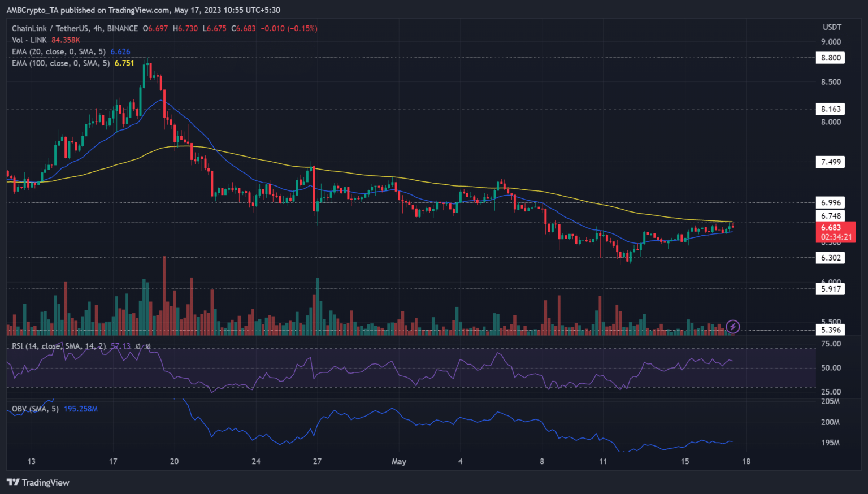Click the 5.917 price level label
The height and width of the screenshot is (494, 868).
click(831, 289)
